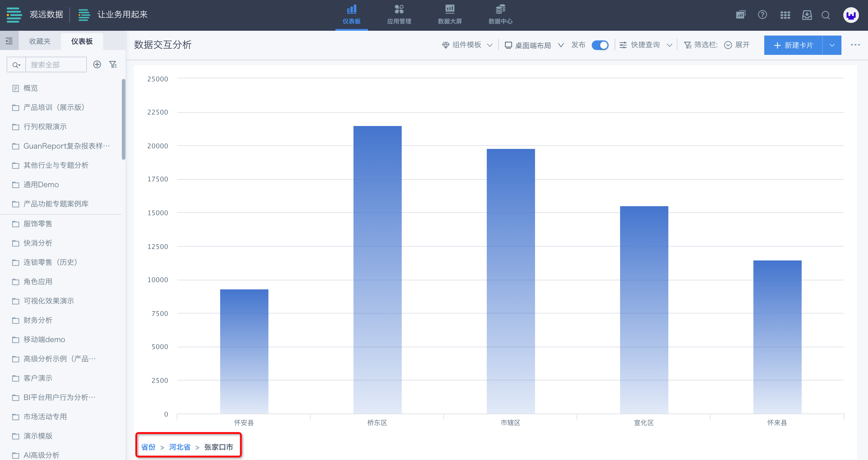The image size is (868, 460).
Task: Expand the 新建卡片 dropdown arrow
Action: point(832,45)
